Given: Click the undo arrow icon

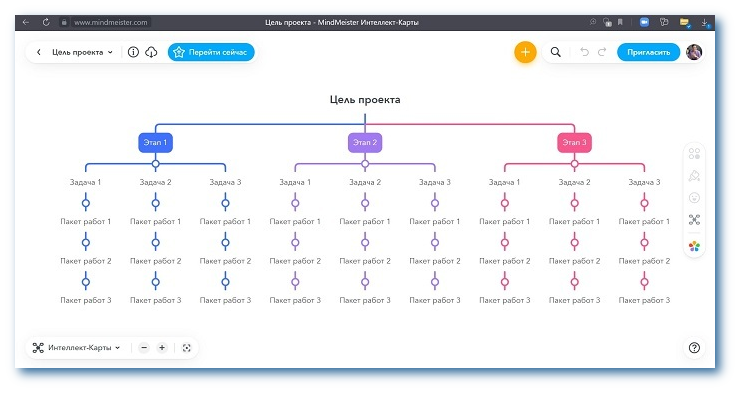Looking at the screenshot, I should pyautogui.click(x=584, y=52).
